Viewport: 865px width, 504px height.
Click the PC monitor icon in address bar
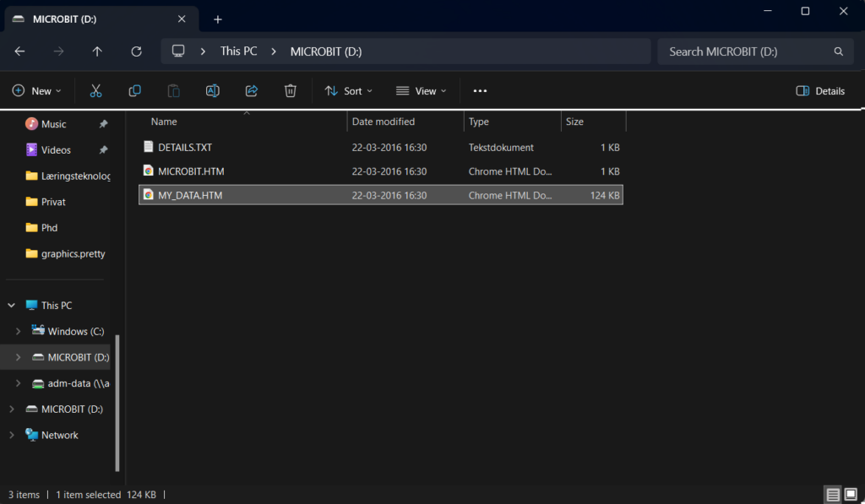point(178,51)
